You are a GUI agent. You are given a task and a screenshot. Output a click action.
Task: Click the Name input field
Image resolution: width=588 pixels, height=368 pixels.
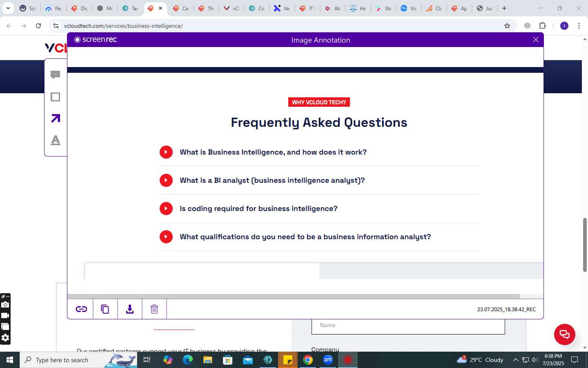tap(408, 326)
